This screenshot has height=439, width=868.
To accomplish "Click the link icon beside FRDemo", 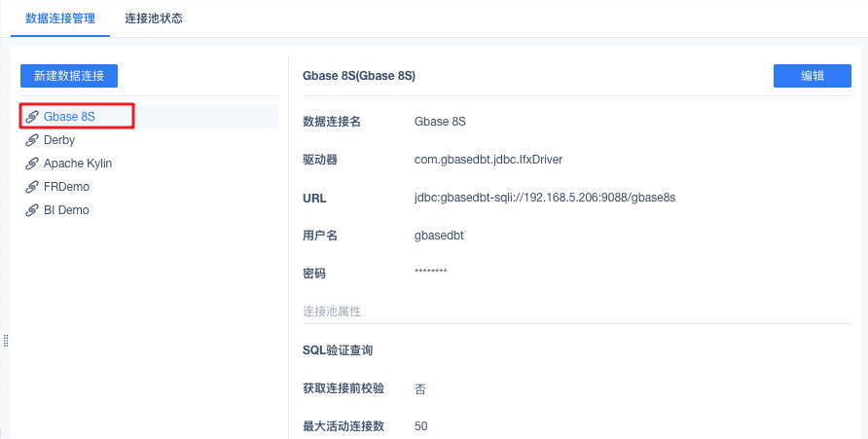I will [32, 187].
